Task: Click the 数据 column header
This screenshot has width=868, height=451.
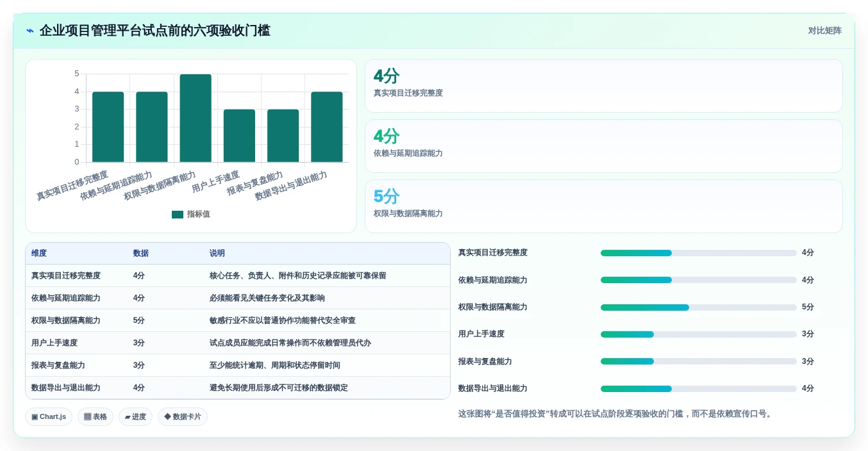Action: click(141, 254)
